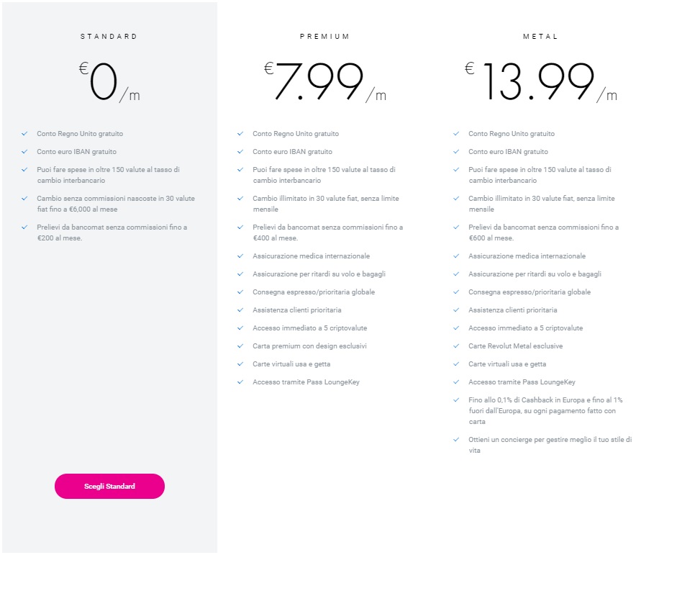Select the €13.99/m Metal price
This screenshot has height=591, width=700.
[x=540, y=81]
